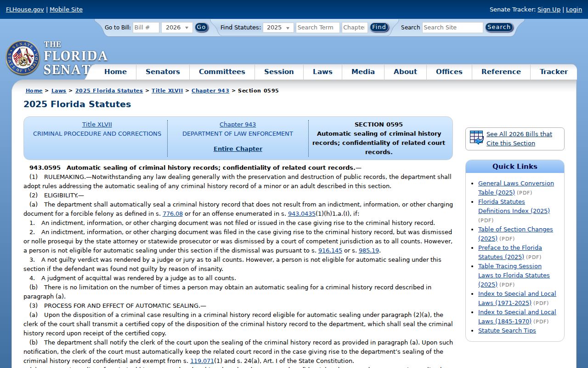Open the Laws navigation tab

(322, 72)
